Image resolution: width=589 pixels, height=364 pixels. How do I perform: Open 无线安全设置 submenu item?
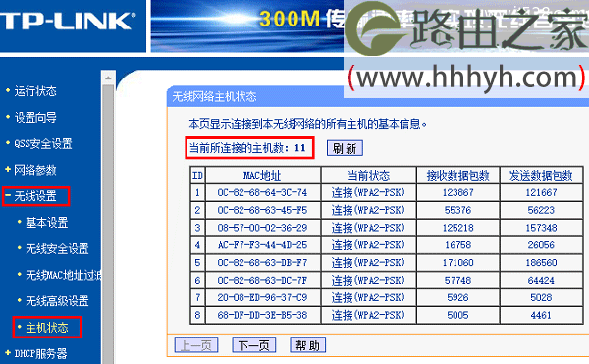[57, 248]
